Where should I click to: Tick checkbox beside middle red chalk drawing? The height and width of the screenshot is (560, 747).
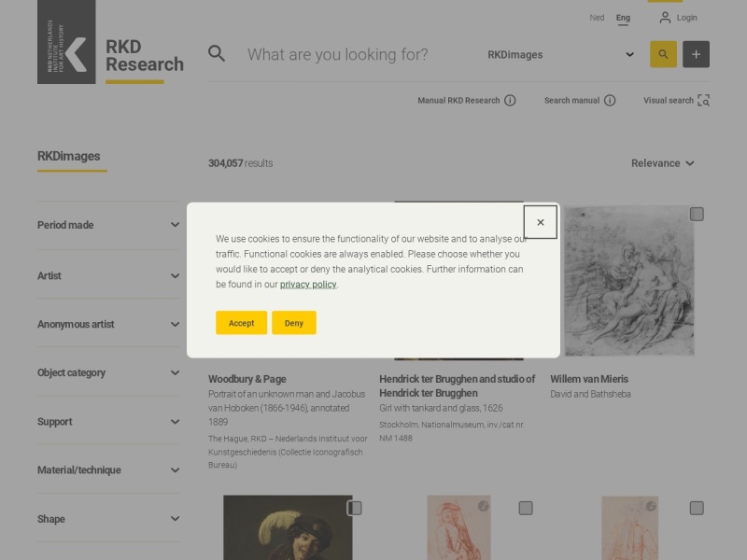pyautogui.click(x=526, y=508)
